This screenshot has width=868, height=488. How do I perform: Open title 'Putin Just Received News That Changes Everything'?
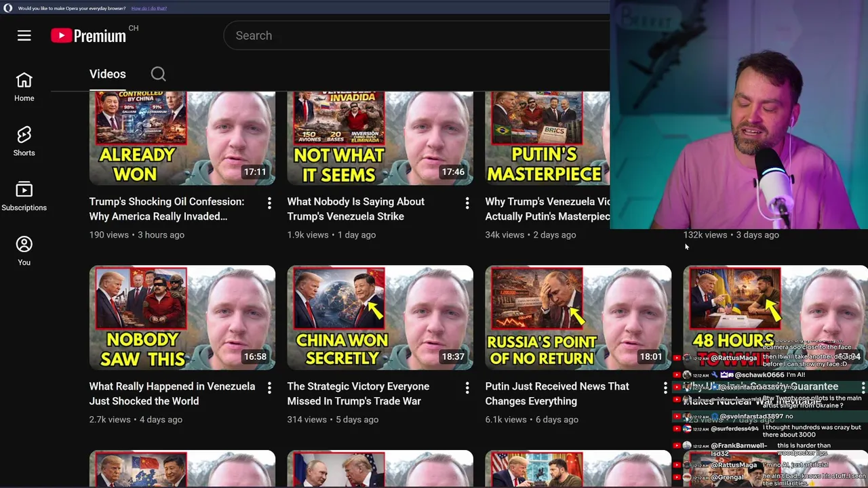pyautogui.click(x=557, y=394)
